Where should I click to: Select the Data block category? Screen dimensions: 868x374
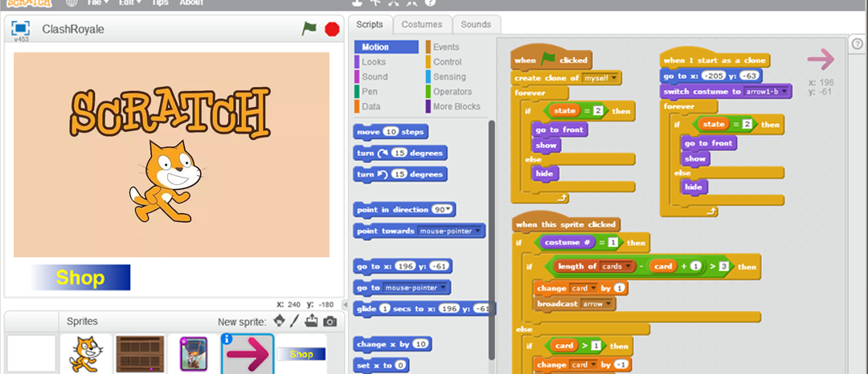(x=371, y=106)
